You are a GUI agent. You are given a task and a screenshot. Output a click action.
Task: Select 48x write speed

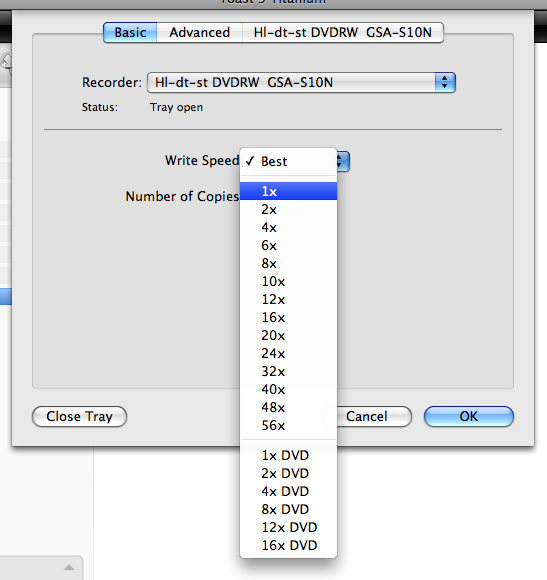[288, 407]
